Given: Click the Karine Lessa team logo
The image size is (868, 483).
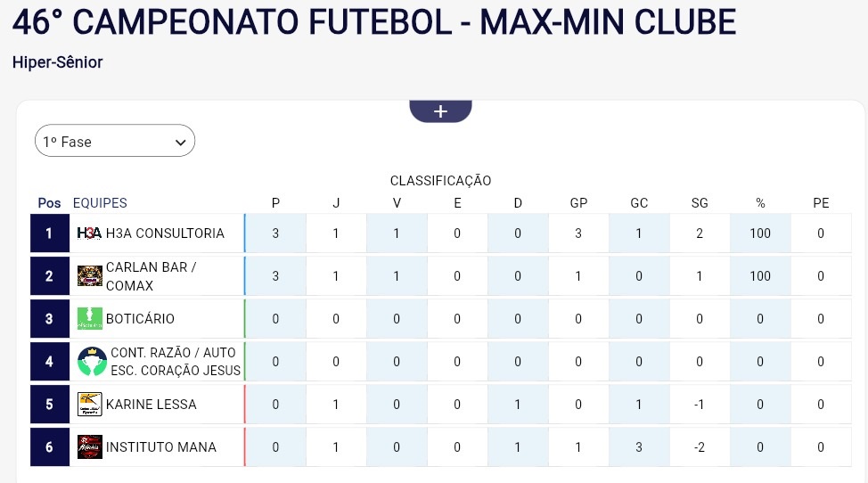Looking at the screenshot, I should [x=89, y=405].
